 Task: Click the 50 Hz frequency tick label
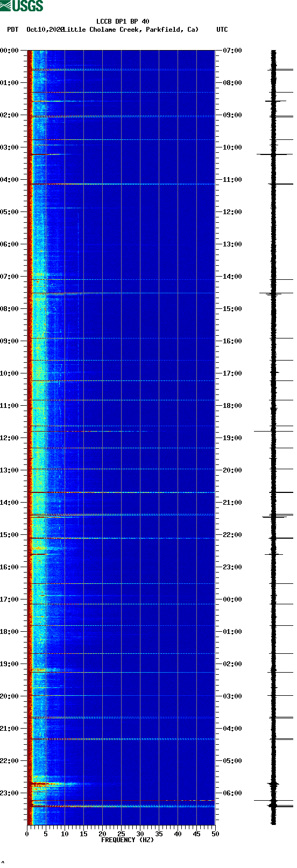pos(215,834)
